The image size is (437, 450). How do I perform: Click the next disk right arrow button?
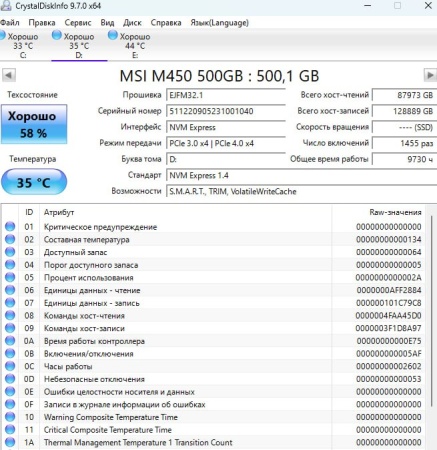[430, 75]
